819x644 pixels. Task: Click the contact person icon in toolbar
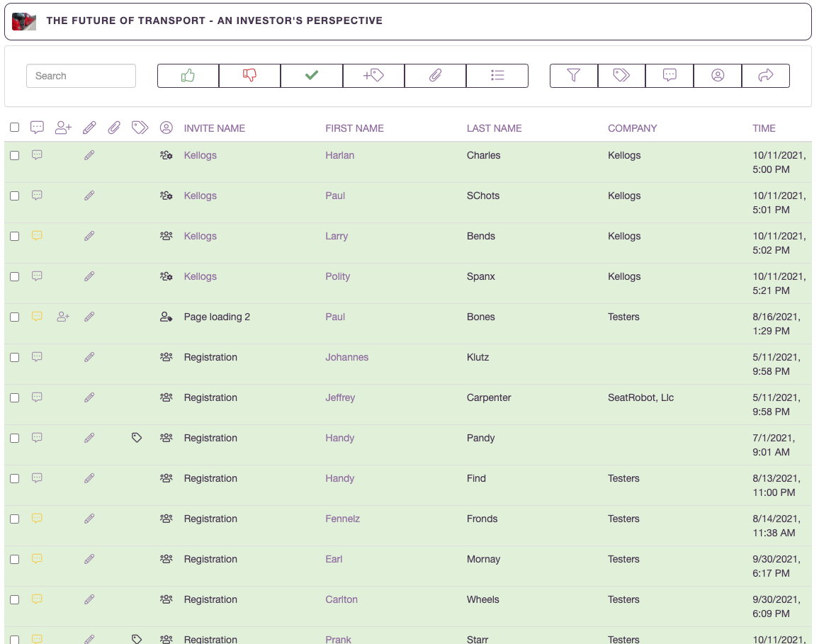point(718,75)
